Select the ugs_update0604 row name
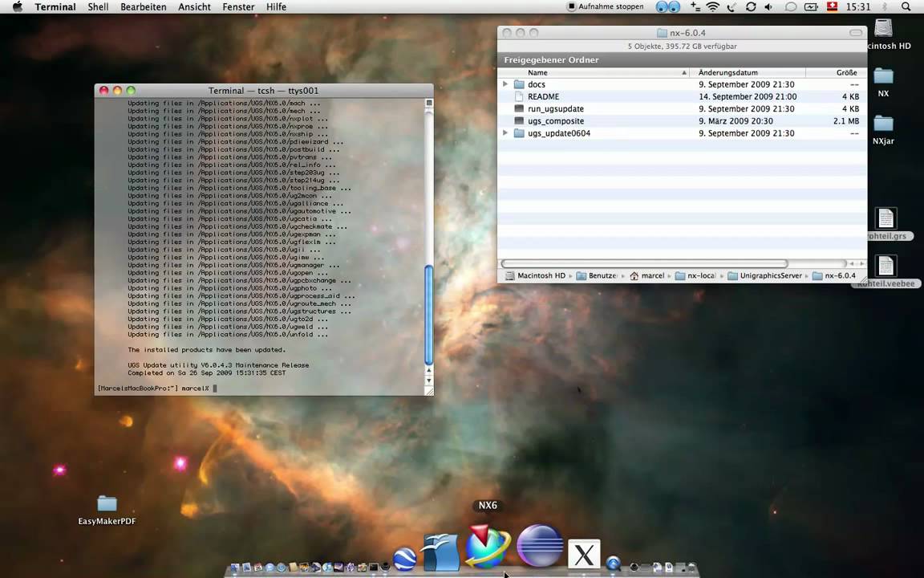924x578 pixels. pos(558,133)
